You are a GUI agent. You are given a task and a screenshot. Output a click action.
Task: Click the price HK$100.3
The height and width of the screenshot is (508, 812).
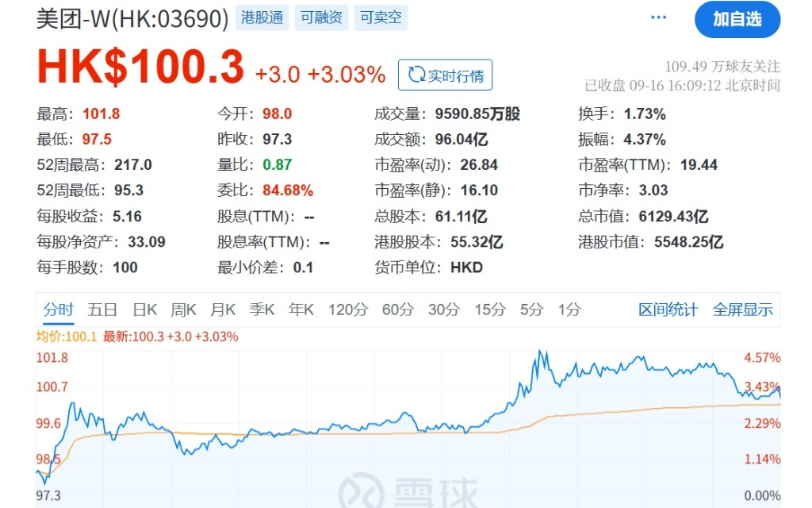(140, 67)
